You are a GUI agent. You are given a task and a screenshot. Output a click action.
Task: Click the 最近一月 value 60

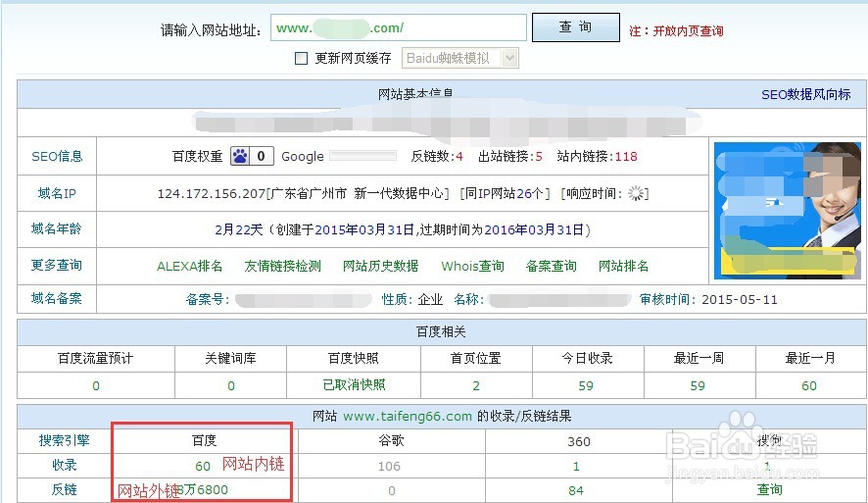point(809,385)
